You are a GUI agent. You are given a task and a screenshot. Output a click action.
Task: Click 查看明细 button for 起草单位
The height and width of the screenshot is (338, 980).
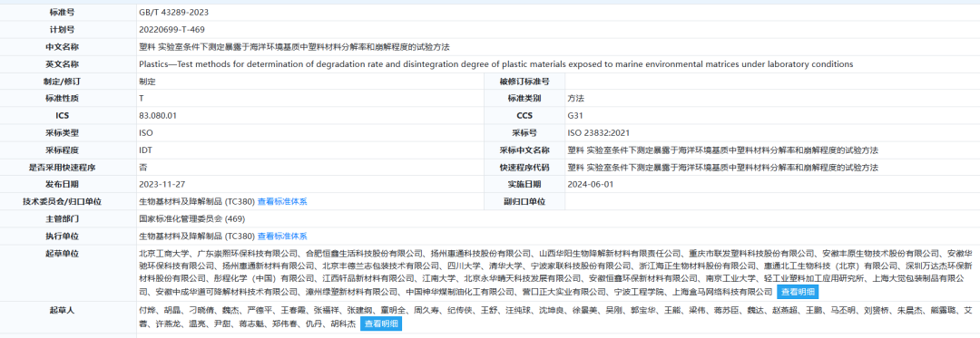pyautogui.click(x=798, y=292)
